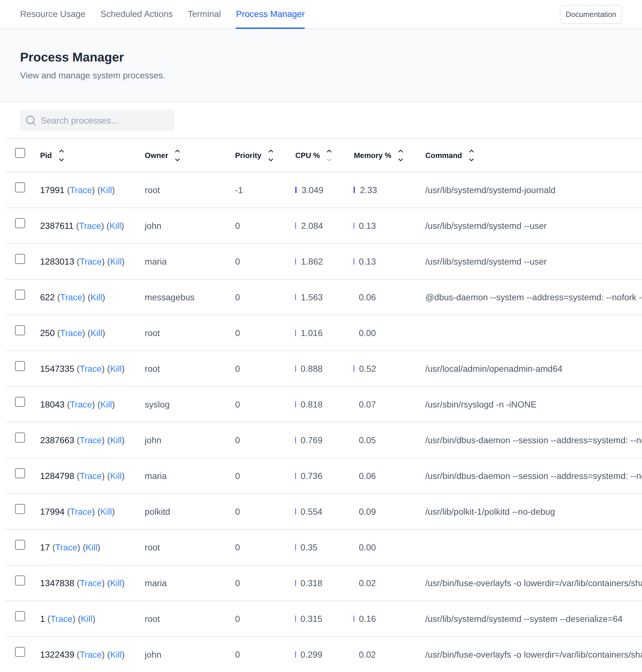Kill systemd process 1
The width and height of the screenshot is (642, 672).
pos(87,619)
